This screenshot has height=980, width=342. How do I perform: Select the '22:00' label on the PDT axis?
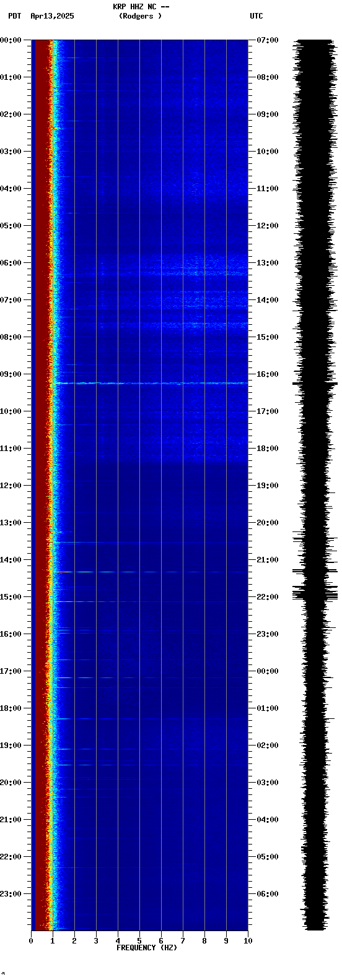click(11, 857)
